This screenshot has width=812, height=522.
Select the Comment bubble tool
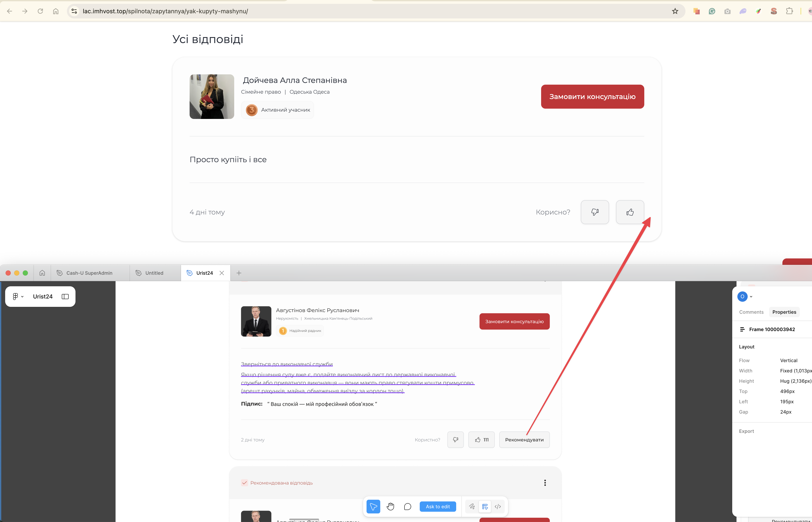[407, 506]
